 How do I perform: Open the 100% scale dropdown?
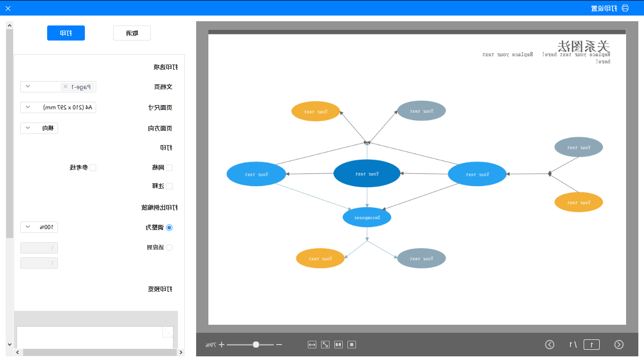pyautogui.click(x=39, y=228)
